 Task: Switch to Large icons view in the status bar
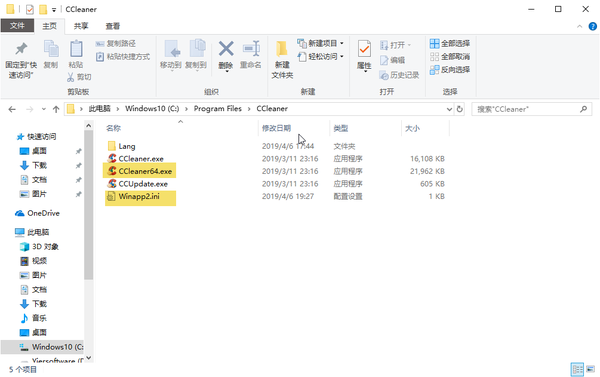point(591,369)
